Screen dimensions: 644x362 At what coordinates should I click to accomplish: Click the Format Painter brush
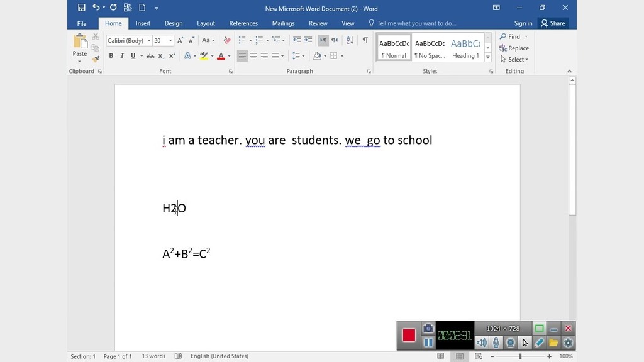96,59
